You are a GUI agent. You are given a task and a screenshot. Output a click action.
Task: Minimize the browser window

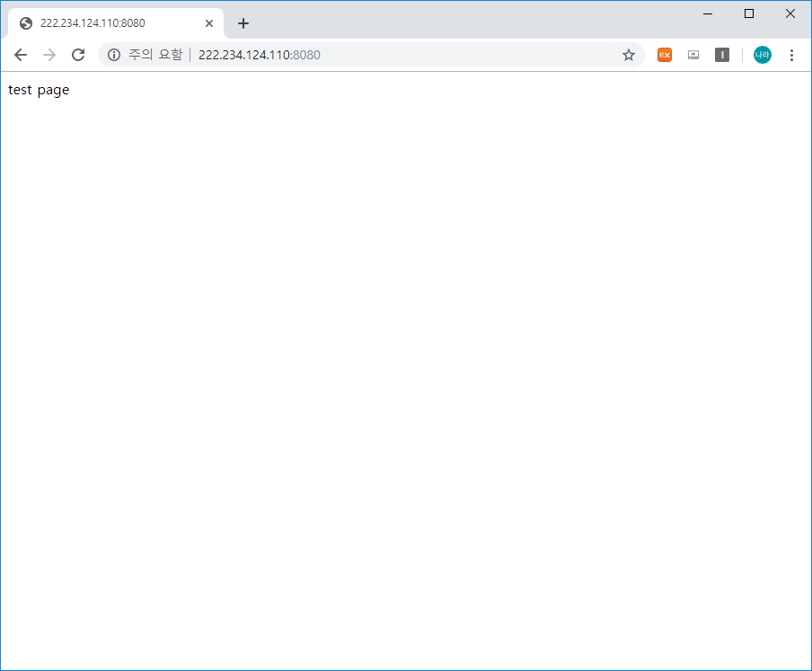[708, 14]
